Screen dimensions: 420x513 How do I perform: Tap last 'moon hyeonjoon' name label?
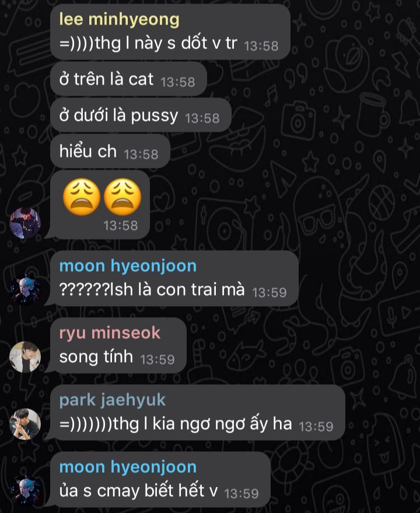coord(128,467)
